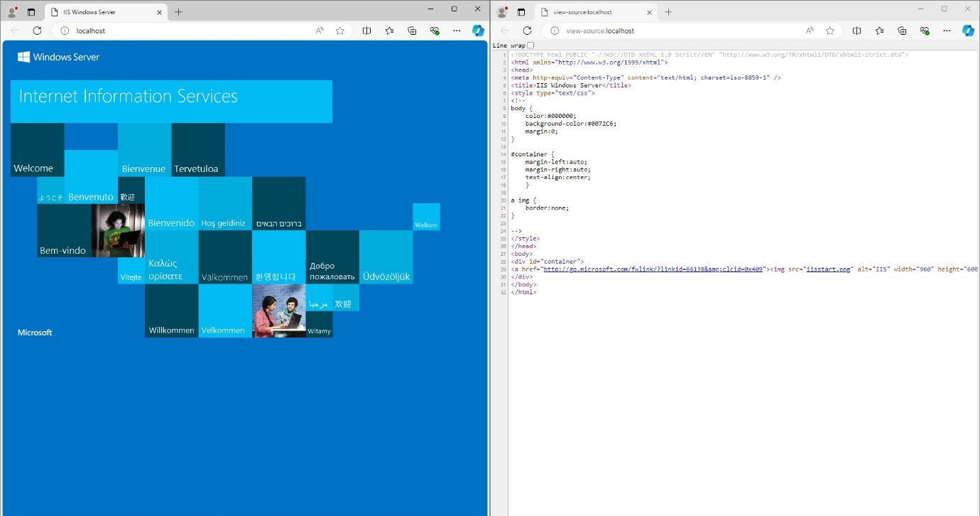Add new tab in view-source window
This screenshot has height=516, width=980.
(668, 12)
